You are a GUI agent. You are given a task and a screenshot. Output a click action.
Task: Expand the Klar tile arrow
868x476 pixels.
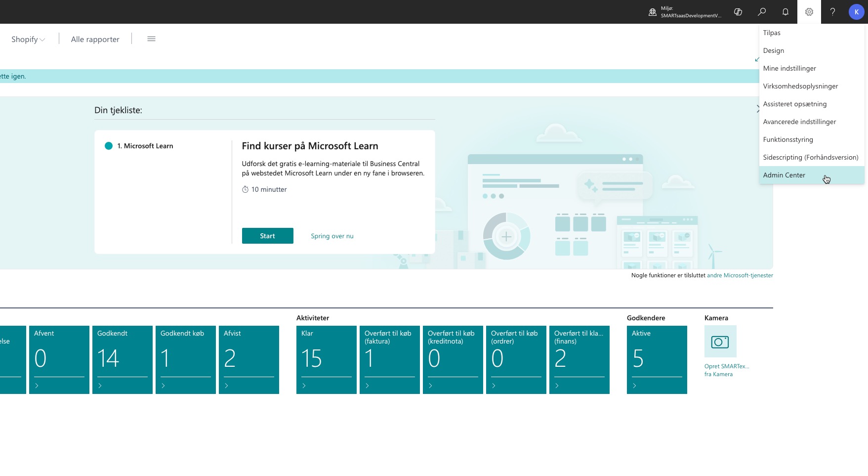304,386
